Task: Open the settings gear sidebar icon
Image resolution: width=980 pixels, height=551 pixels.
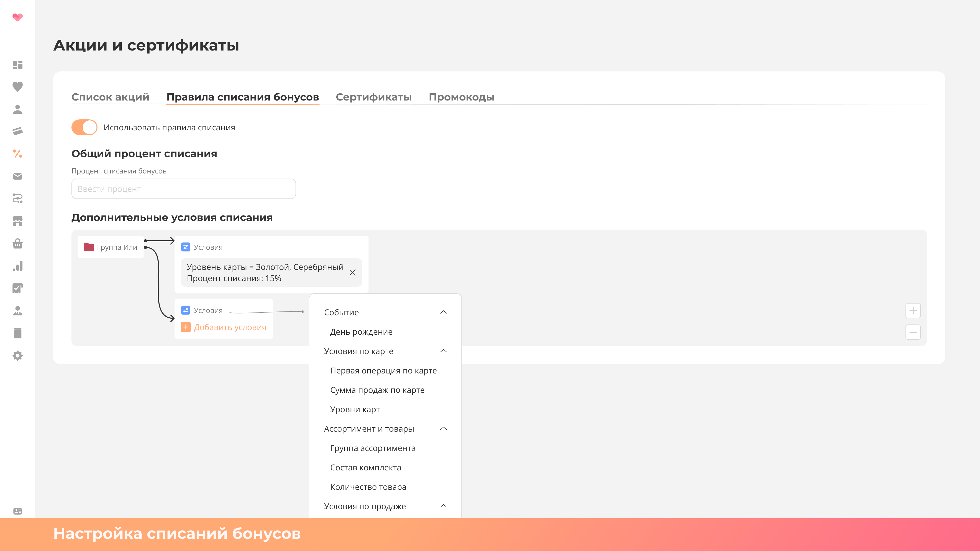Action: [18, 356]
